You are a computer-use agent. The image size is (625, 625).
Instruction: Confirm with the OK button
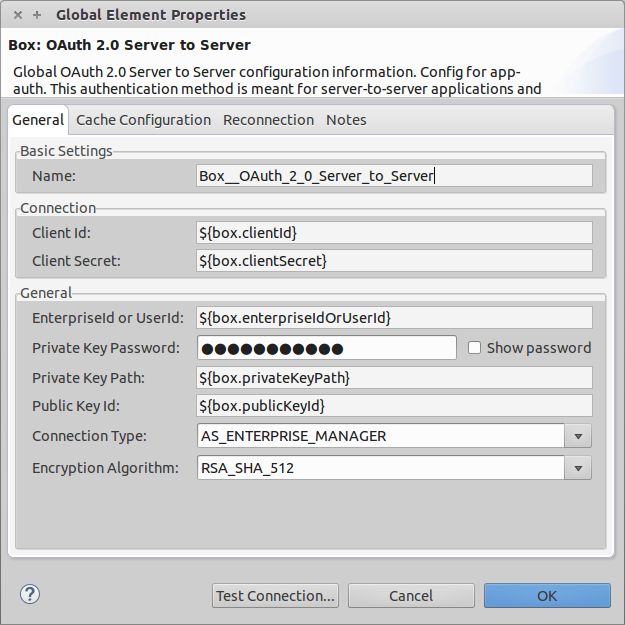tap(547, 596)
